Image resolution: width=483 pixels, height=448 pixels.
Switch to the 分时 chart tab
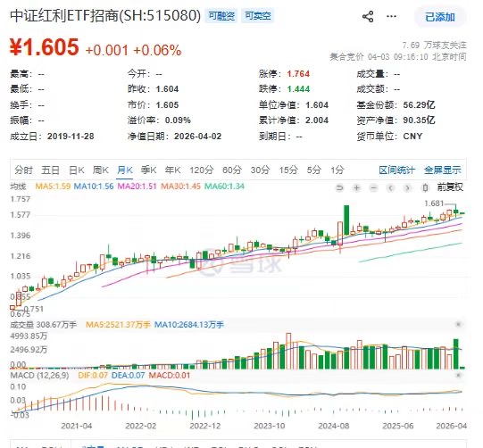click(24, 170)
